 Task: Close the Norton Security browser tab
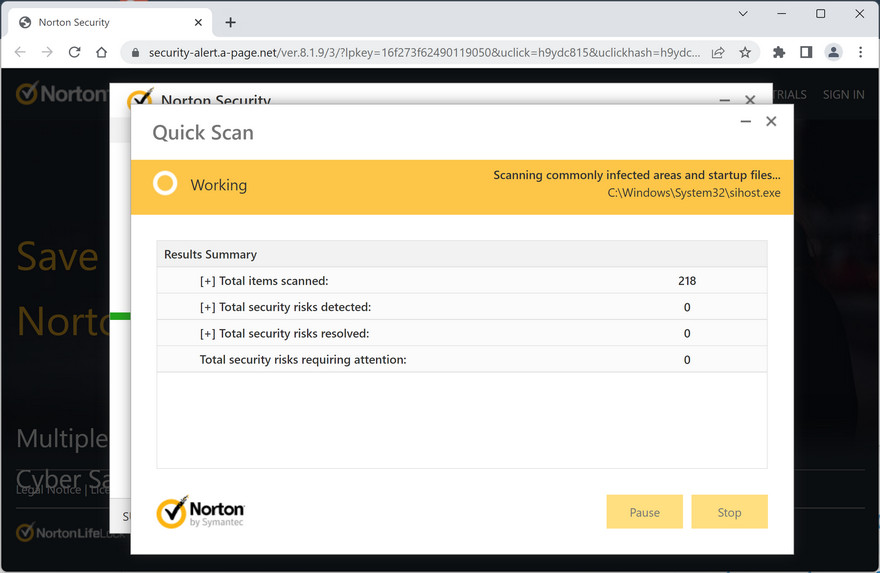tap(198, 22)
